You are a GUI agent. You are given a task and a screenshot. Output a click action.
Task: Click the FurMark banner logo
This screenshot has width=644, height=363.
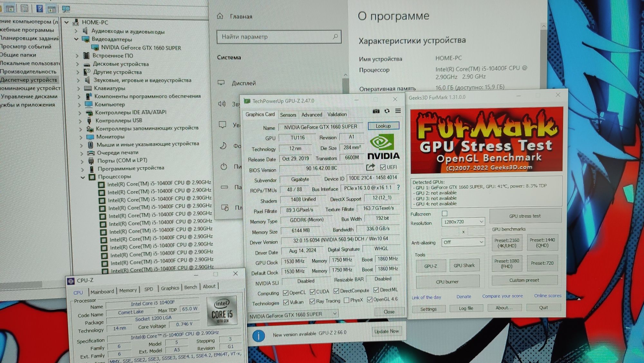click(x=487, y=141)
